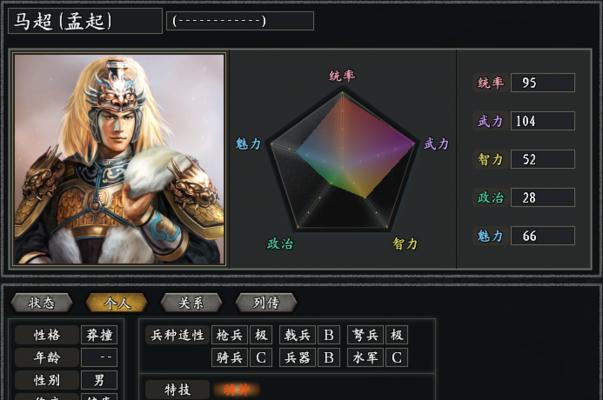Click Ma Chao's character portrait
Image resolution: width=603 pixels, height=400 pixels.
(x=119, y=159)
